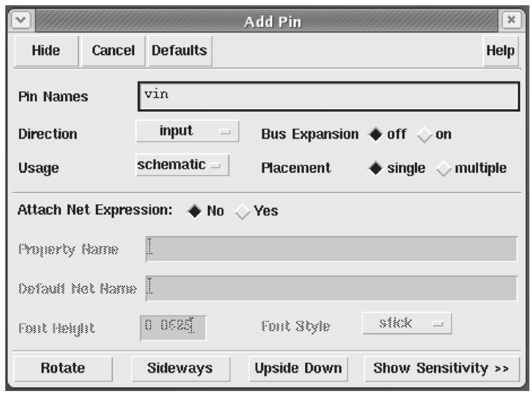Reset the form with the Defaults button

click(178, 51)
